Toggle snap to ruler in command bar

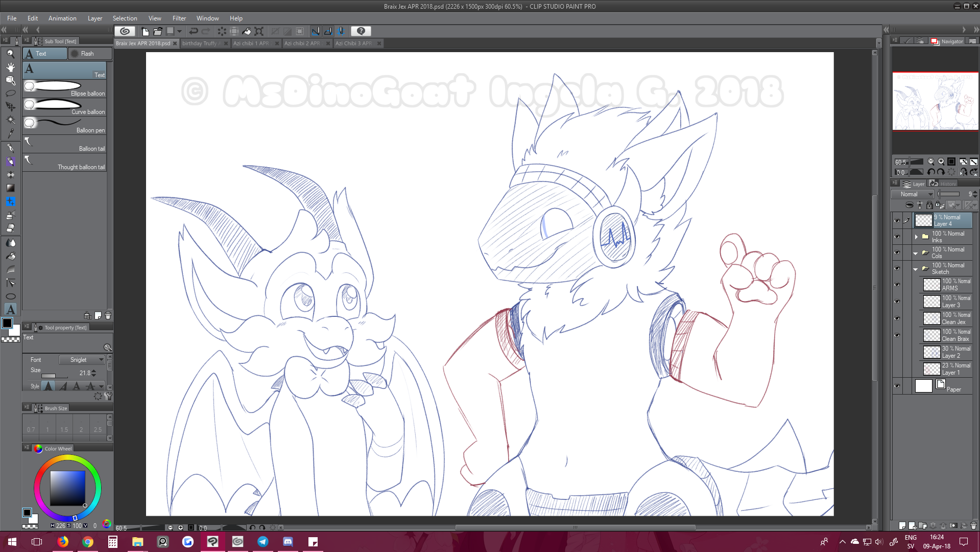[x=316, y=31]
